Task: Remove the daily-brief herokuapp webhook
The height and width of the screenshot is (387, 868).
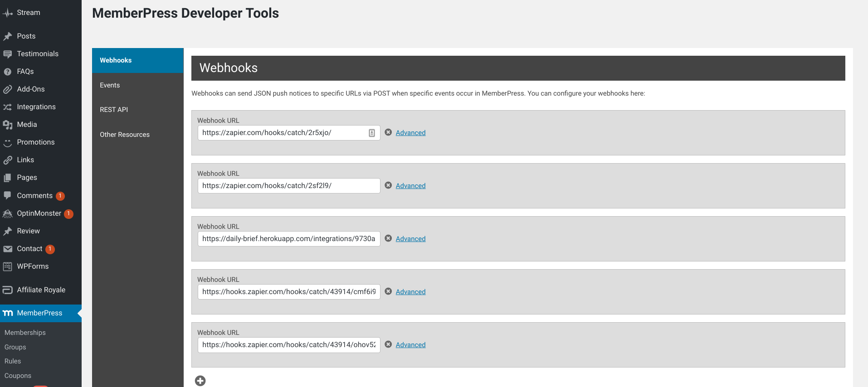Action: (388, 238)
